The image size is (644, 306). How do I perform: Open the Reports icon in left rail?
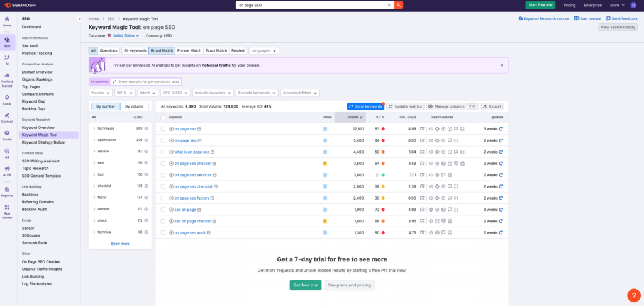(x=7, y=191)
